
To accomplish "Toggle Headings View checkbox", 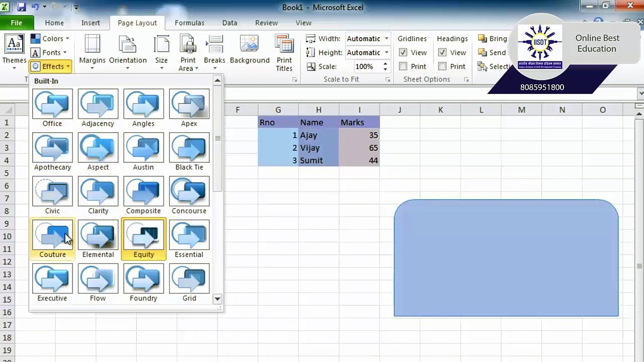I will (x=442, y=52).
